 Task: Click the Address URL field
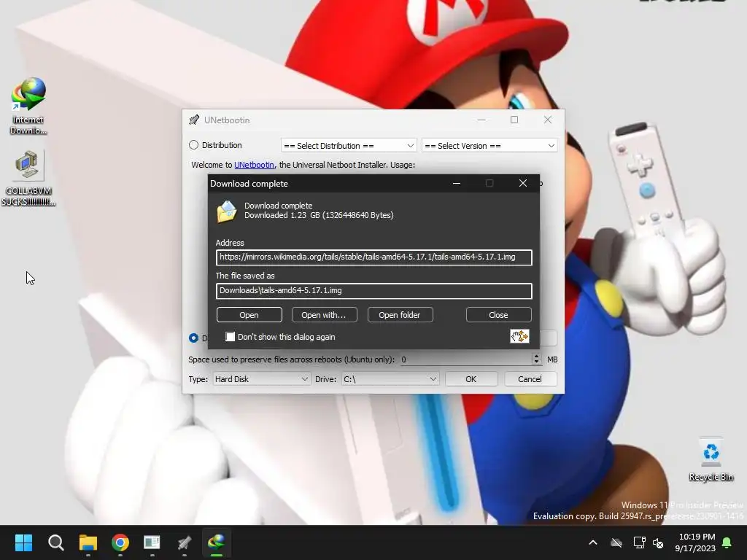374,257
